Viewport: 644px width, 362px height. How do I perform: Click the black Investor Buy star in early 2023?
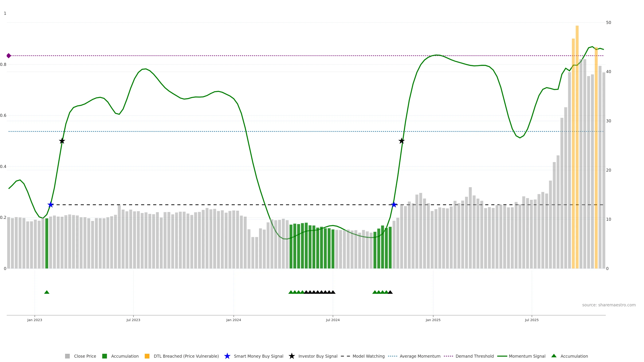point(62,141)
